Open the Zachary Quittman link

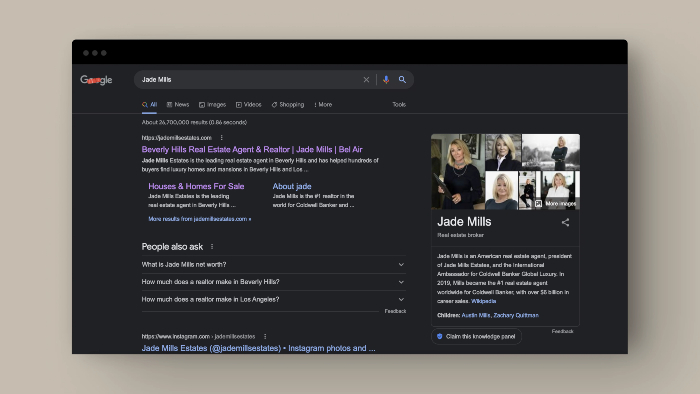[516, 315]
